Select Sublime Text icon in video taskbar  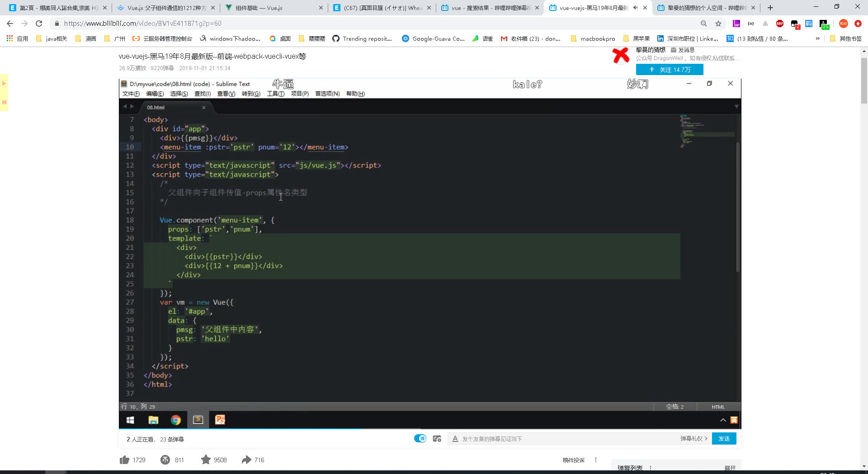198,420
